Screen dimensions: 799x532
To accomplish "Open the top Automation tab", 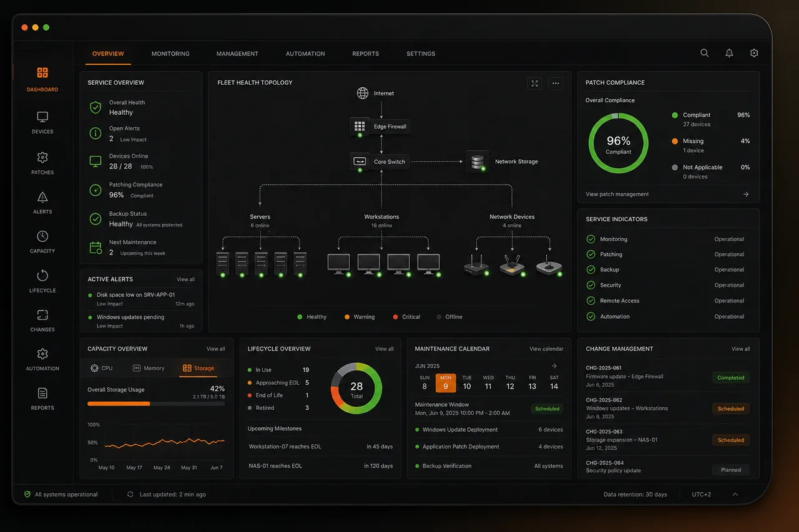I will click(305, 54).
